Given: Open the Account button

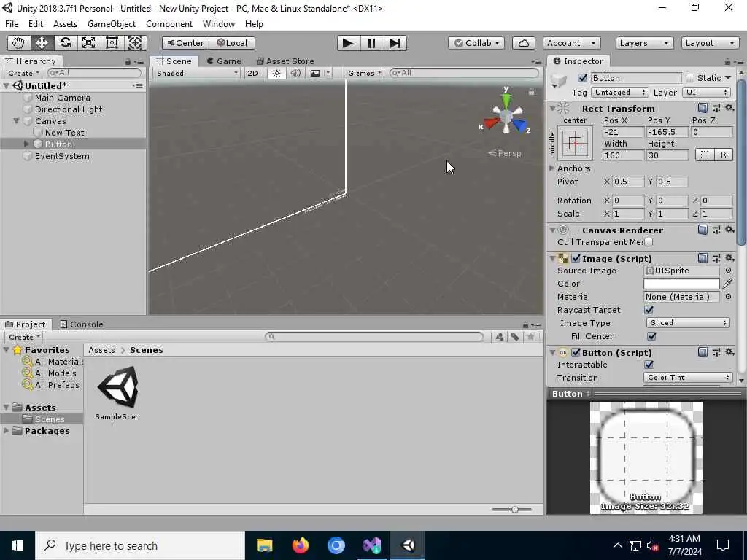Looking at the screenshot, I should (571, 43).
